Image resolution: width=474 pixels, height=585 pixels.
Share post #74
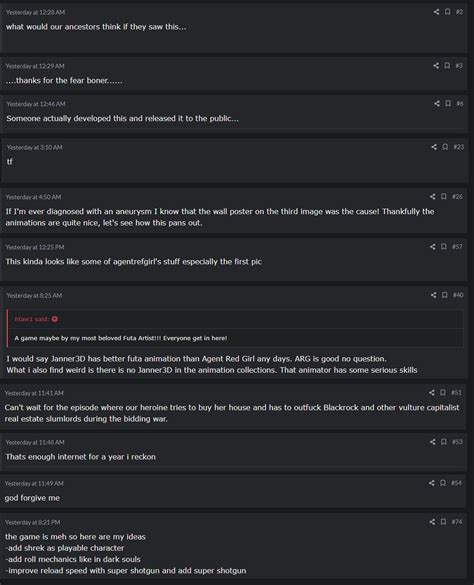pyautogui.click(x=432, y=522)
